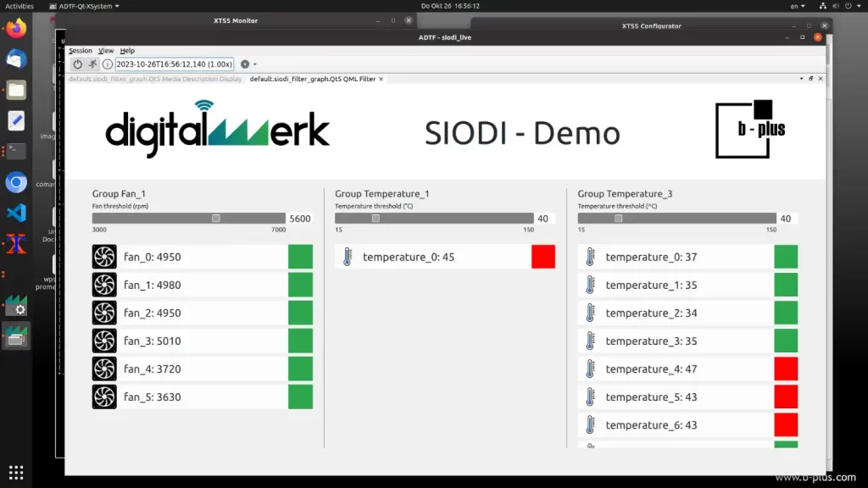Click the info icon beside the timestamp

click(x=108, y=64)
